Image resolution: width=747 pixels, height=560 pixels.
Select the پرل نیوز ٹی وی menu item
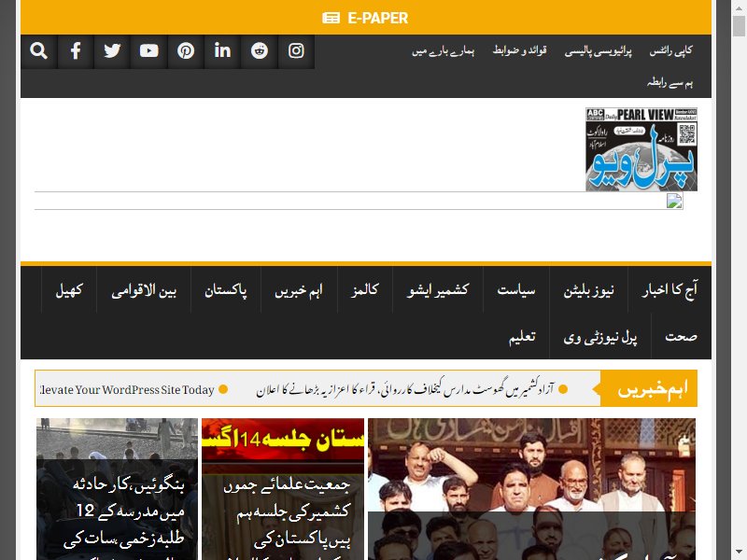(600, 336)
